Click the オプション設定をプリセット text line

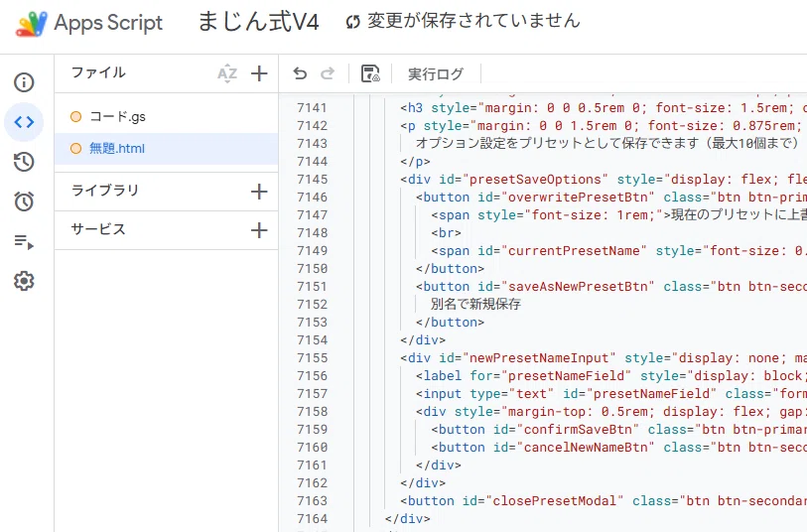[x=607, y=144]
